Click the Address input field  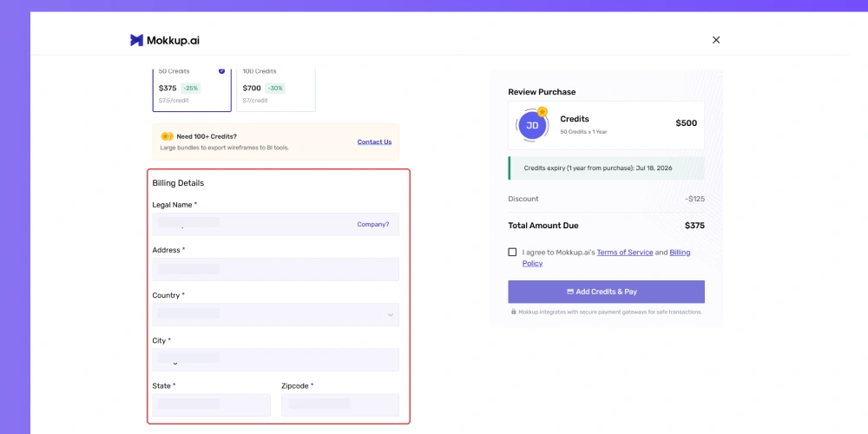[x=276, y=269]
